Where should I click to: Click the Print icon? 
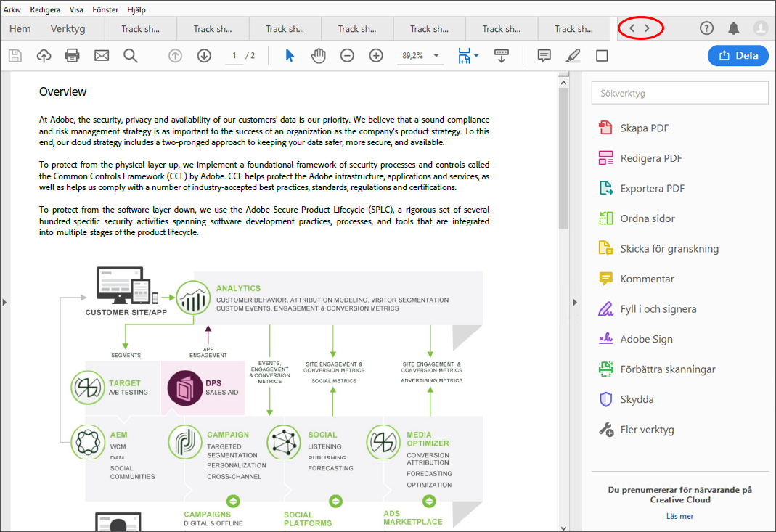[73, 55]
